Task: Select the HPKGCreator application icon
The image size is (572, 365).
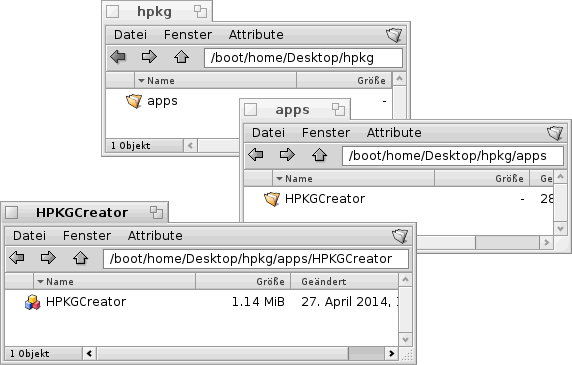Action: click(x=32, y=302)
